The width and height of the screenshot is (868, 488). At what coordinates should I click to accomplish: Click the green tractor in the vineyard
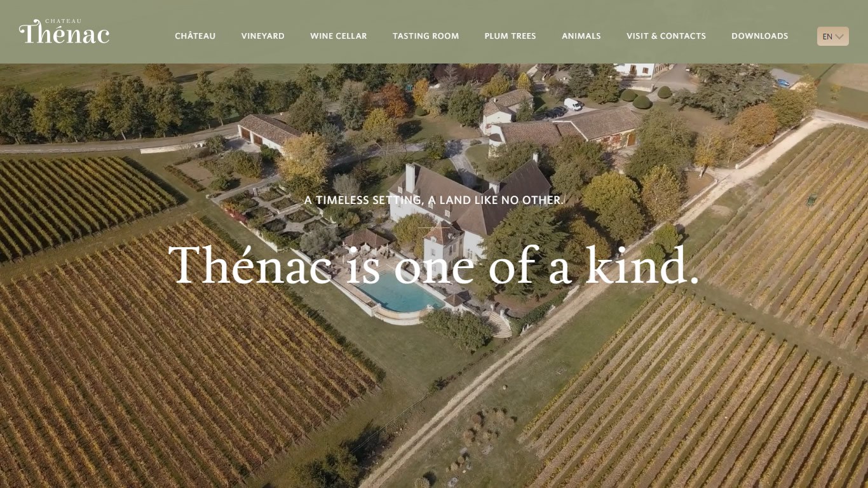811,200
